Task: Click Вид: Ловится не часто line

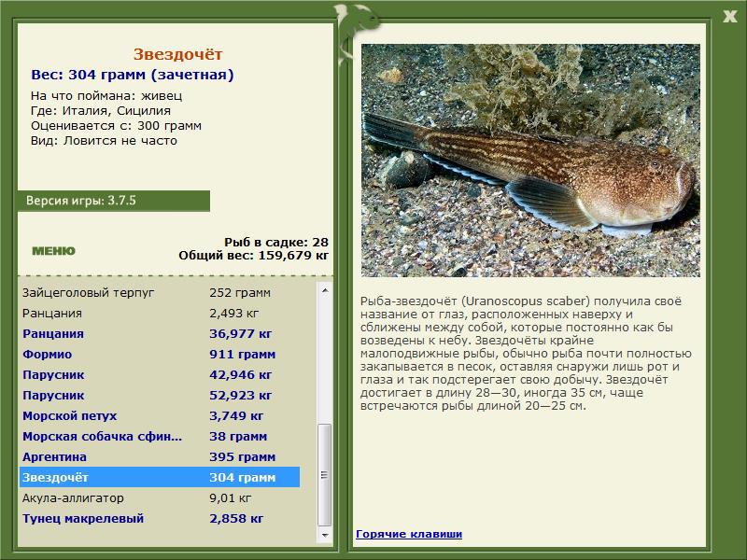Action: point(104,141)
